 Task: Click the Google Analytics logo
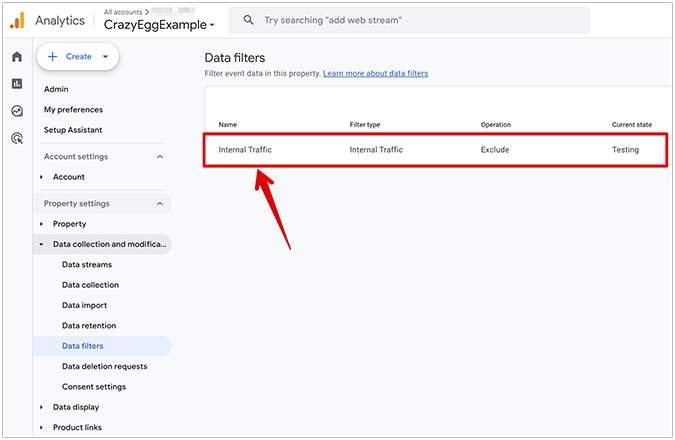pos(17,21)
